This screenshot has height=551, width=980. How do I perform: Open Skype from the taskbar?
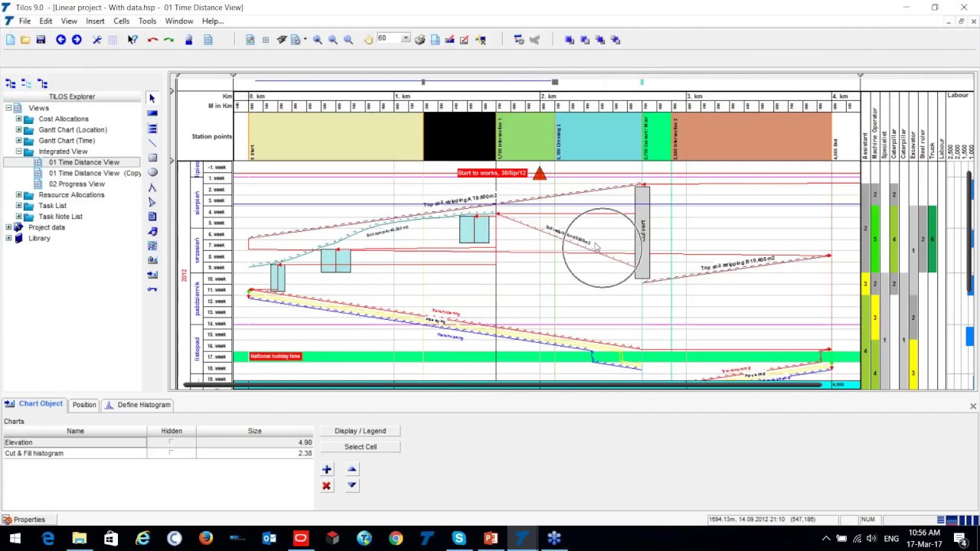pos(459,539)
